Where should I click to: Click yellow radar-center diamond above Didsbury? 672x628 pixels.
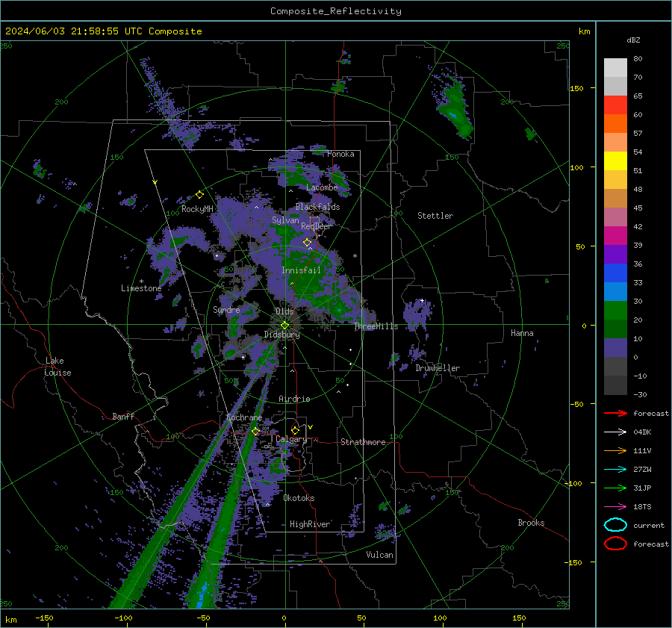point(284,326)
